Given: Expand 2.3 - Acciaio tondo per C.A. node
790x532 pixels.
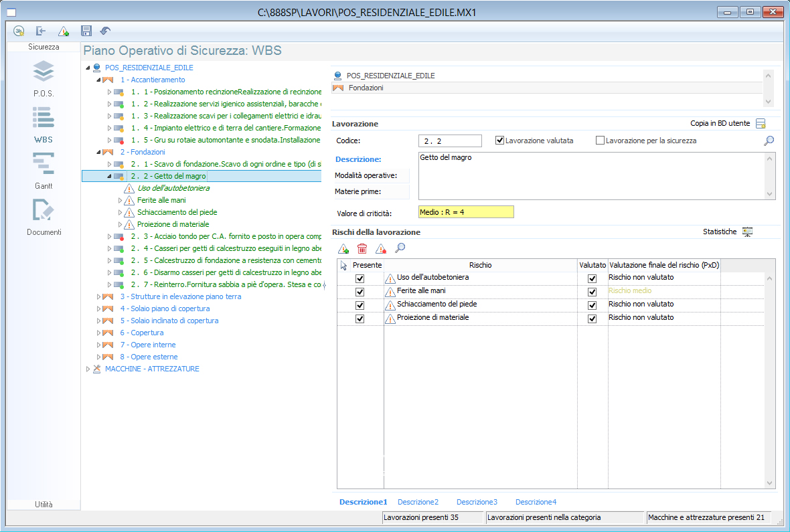Looking at the screenshot, I should (x=109, y=237).
